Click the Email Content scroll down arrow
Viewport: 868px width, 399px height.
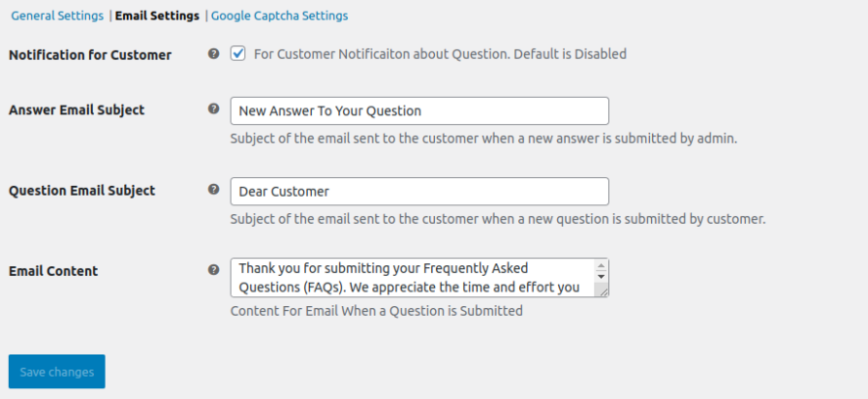(x=601, y=277)
